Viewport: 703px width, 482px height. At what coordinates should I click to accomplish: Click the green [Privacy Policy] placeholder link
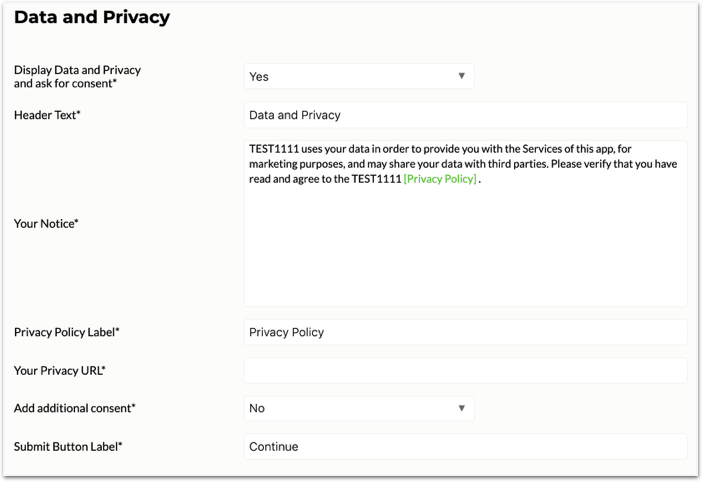pos(440,179)
